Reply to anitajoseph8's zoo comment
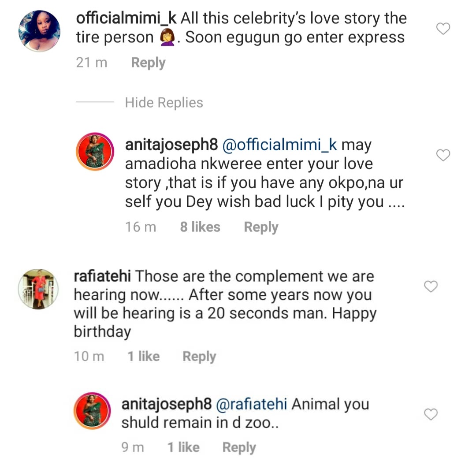476x476 pixels. pyautogui.click(x=239, y=447)
